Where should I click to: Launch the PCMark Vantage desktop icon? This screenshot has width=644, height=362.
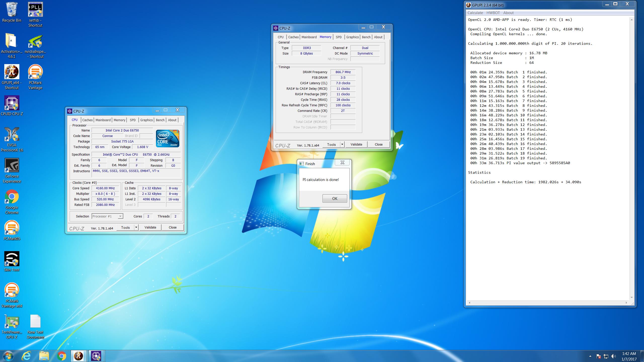click(x=35, y=77)
